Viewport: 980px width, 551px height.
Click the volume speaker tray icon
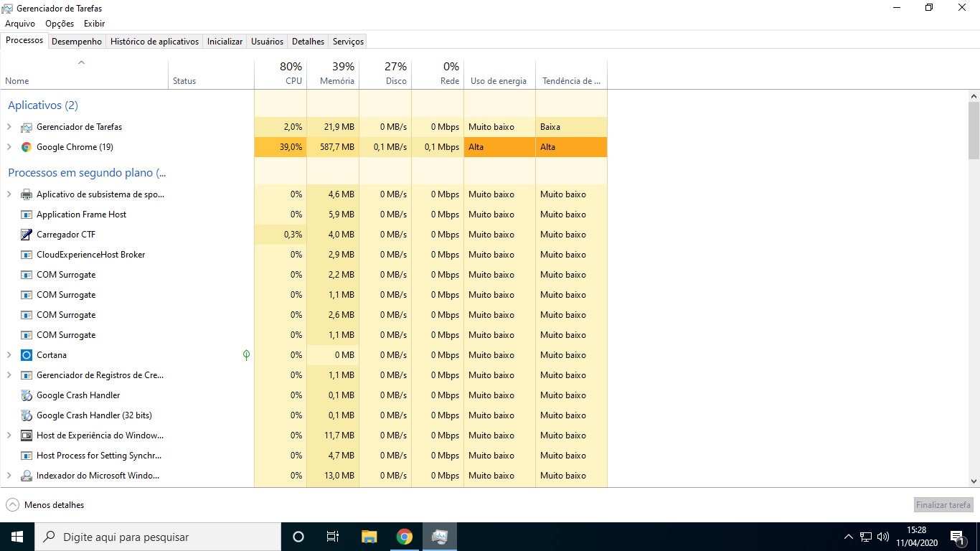883,537
